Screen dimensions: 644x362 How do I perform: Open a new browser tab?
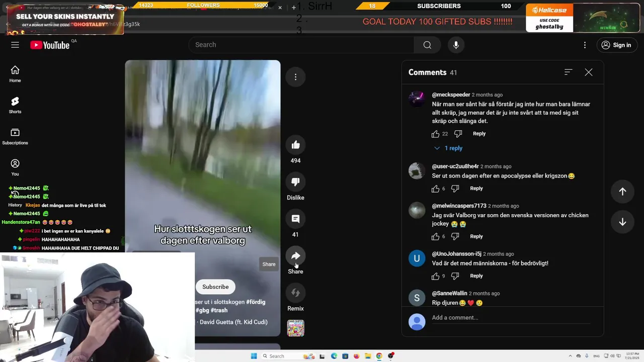tap(294, 8)
